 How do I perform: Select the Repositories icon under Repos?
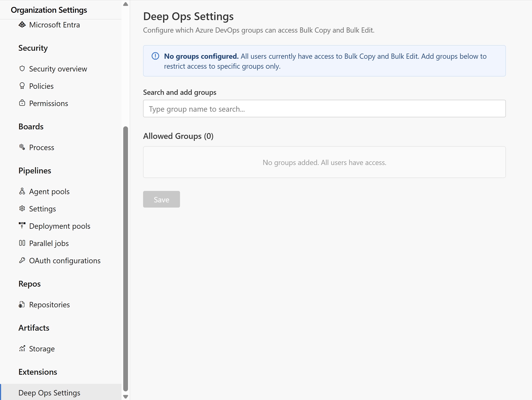[22, 304]
